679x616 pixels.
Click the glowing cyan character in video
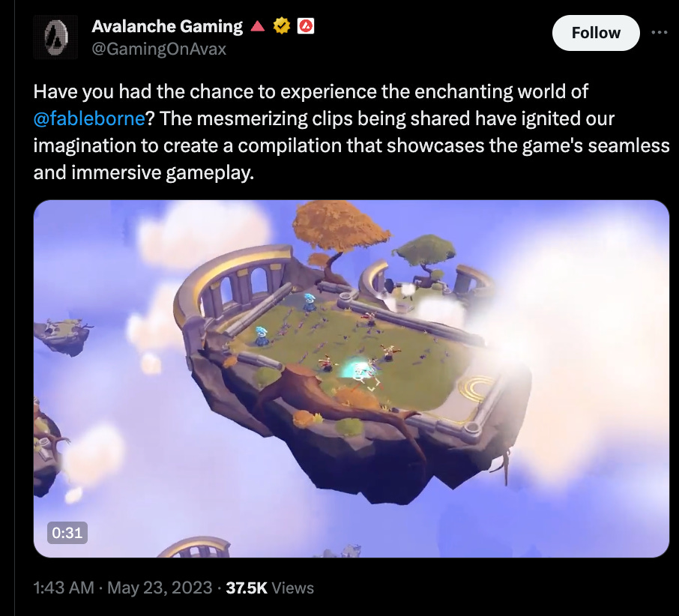click(x=357, y=369)
